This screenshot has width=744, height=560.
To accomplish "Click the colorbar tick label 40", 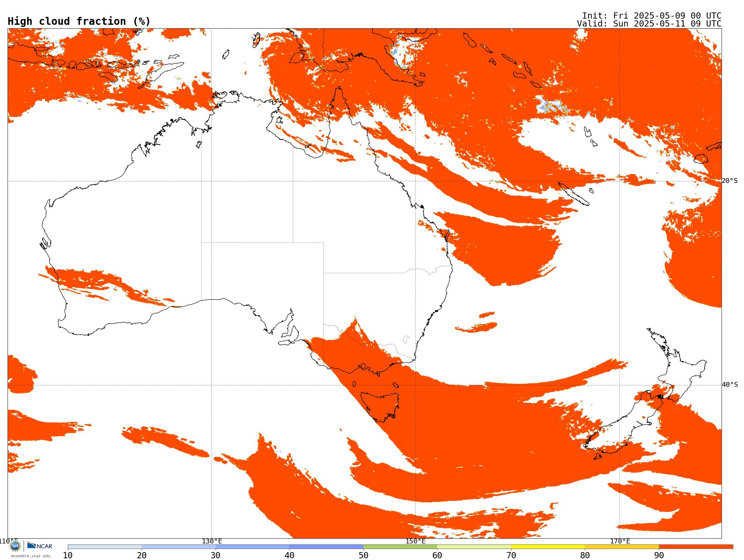I will pyautogui.click(x=289, y=556).
